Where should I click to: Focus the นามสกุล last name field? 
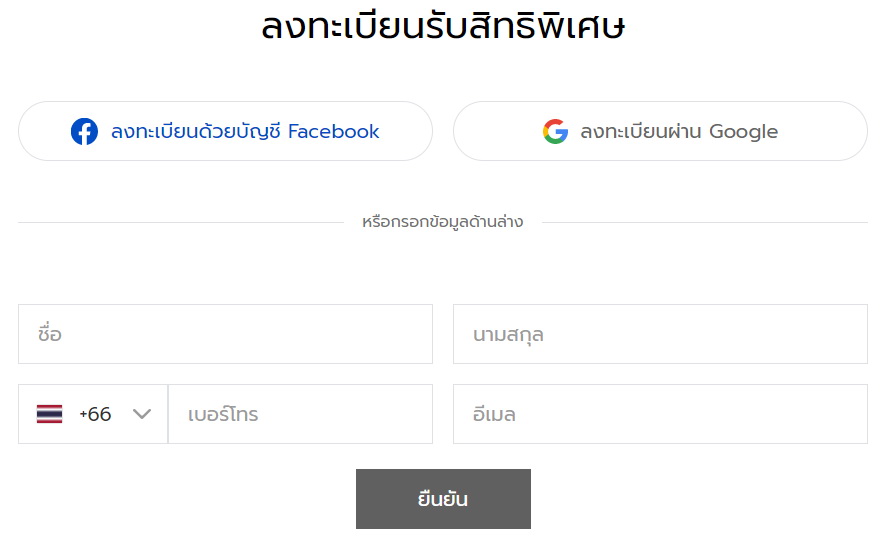coord(660,334)
